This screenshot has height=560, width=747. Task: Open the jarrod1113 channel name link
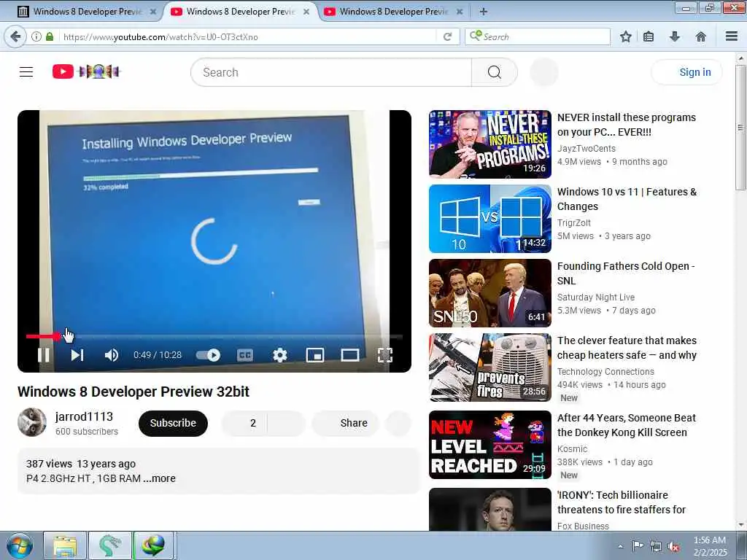point(84,416)
